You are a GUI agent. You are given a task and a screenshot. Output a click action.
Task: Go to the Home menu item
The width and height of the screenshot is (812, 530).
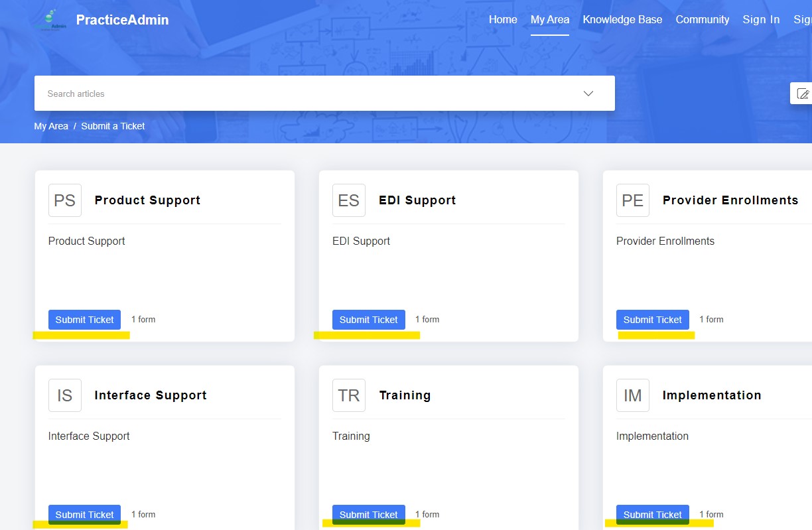point(503,20)
